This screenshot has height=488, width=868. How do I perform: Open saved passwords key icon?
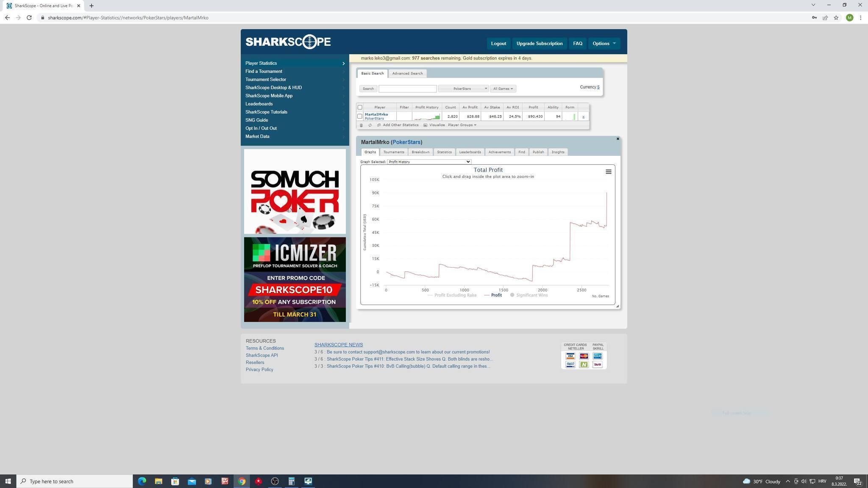coord(814,18)
